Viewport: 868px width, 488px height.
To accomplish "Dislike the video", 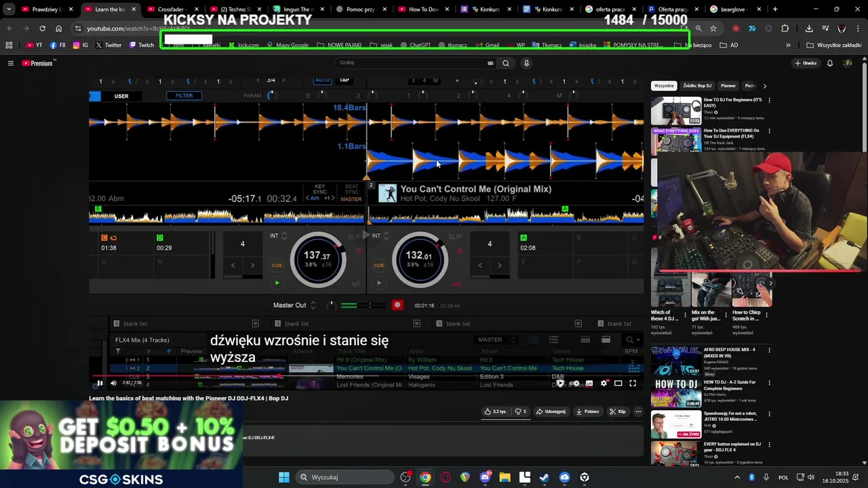I will (520, 411).
